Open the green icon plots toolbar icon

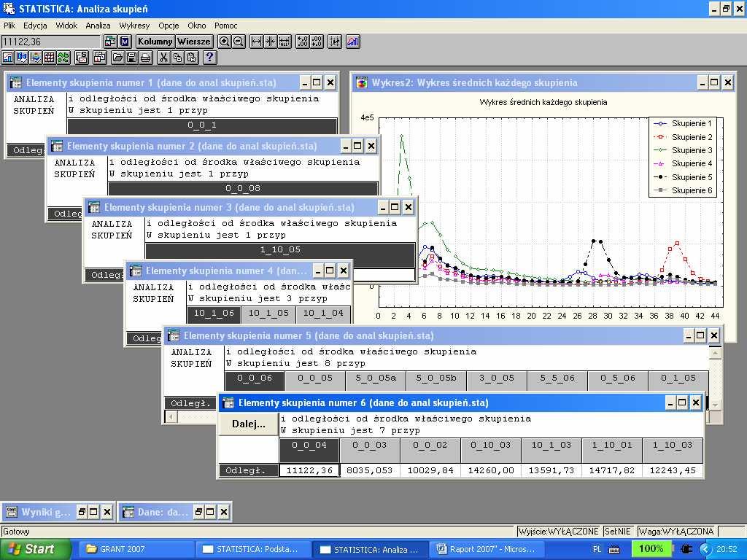point(63,58)
